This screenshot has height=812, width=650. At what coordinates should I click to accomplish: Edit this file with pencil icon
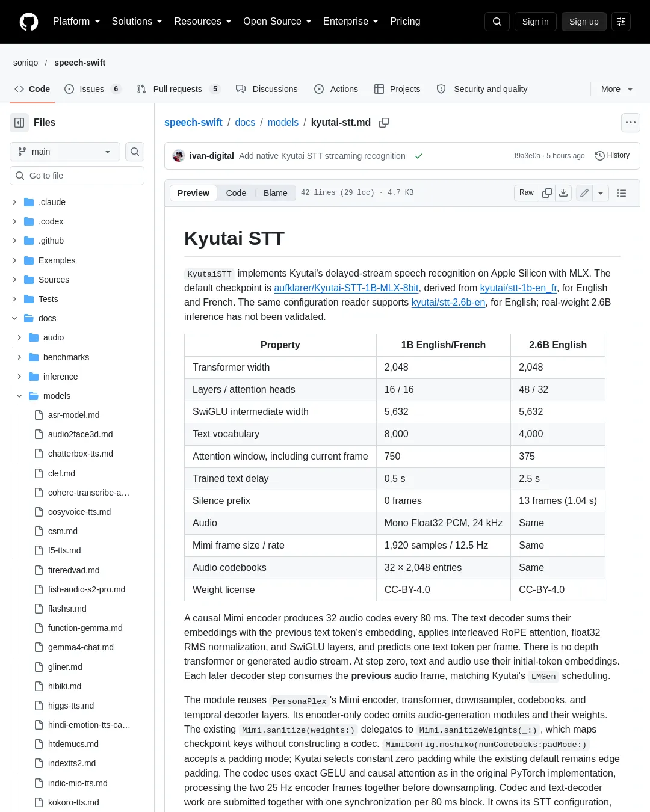[584, 193]
